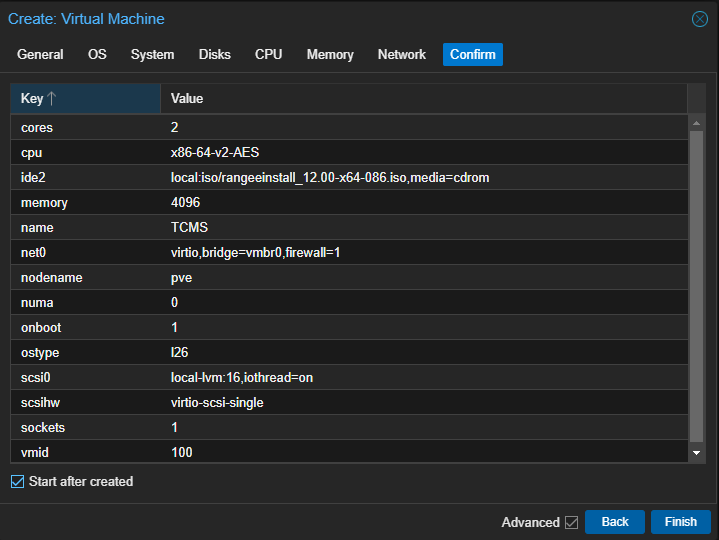This screenshot has width=719, height=540.
Task: Click the Key column sort arrow
Action: coord(52,99)
